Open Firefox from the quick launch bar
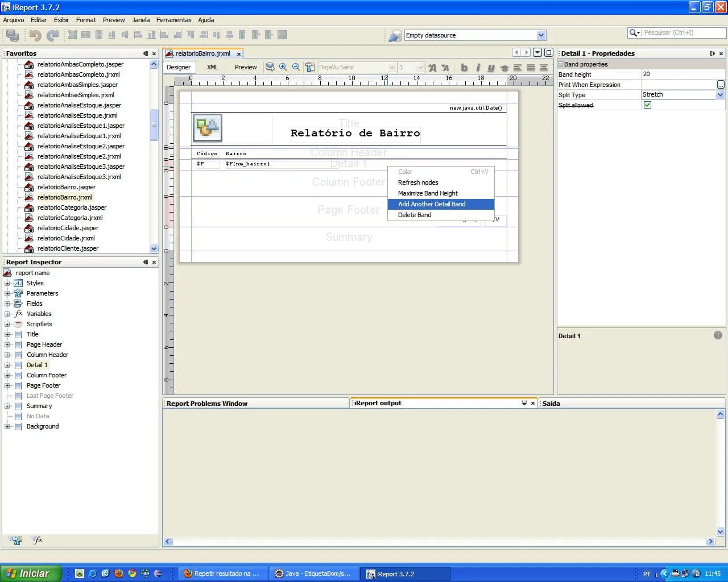This screenshot has height=582, width=728. pyautogui.click(x=119, y=573)
